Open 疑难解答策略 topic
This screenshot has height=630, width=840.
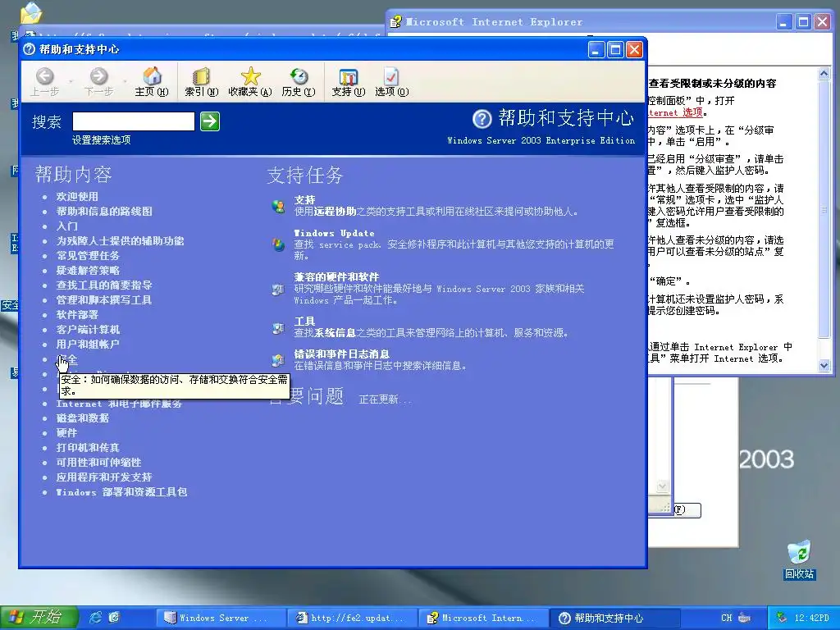click(x=88, y=271)
